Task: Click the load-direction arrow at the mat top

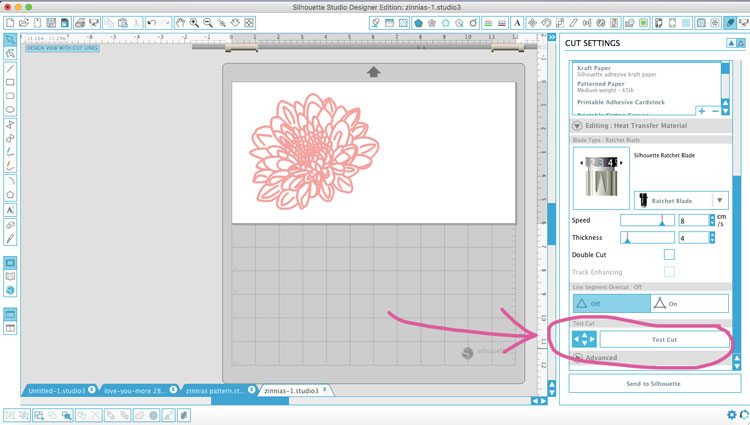Action: coord(374,72)
